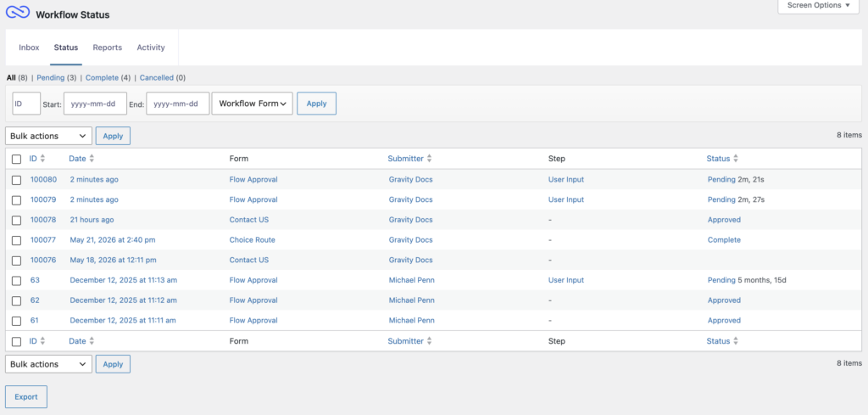This screenshot has width=868, height=415.
Task: Click 'May 21, 2026 at 2:40 pm'
Action: (113, 240)
